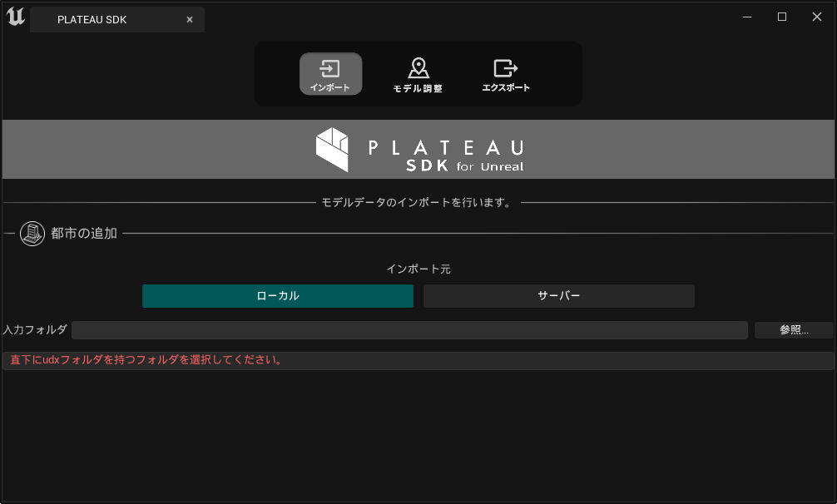Image resolution: width=837 pixels, height=504 pixels.
Task: Click the 入力フォルダ label
Action: pyautogui.click(x=35, y=330)
